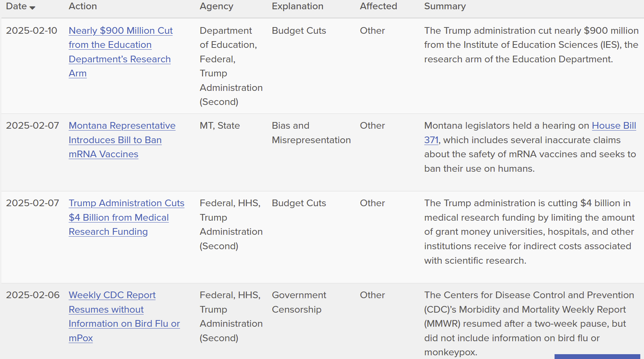Select the Explanation column header
The height and width of the screenshot is (359, 644).
(297, 6)
